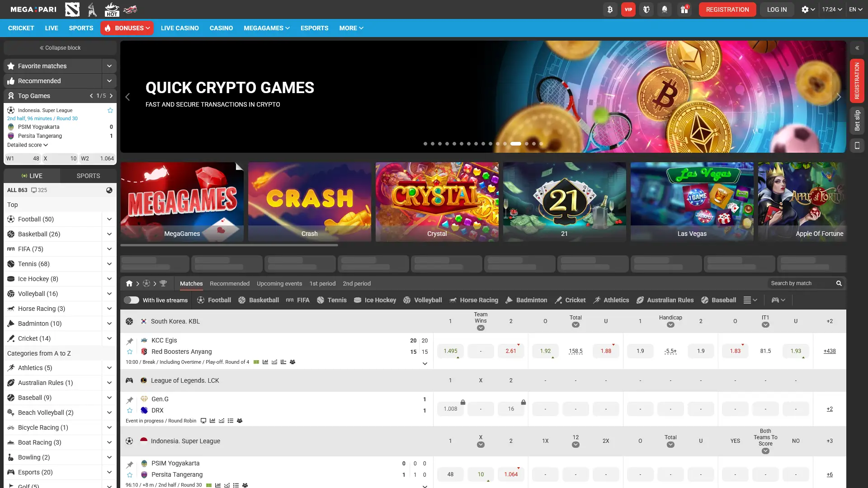
Task: Expand the Favorite matches section
Action: point(109,66)
